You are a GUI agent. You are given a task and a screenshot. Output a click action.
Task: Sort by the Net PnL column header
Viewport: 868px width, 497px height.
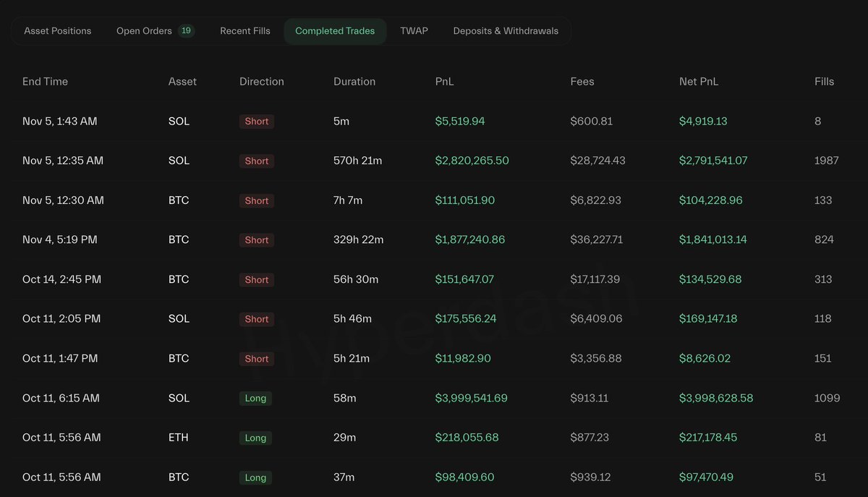(x=699, y=82)
